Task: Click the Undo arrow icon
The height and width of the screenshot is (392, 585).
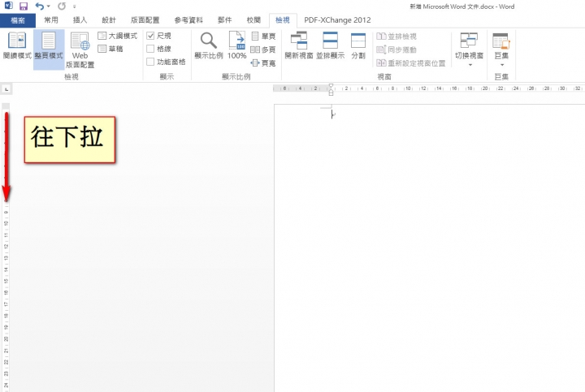Action: pyautogui.click(x=40, y=6)
